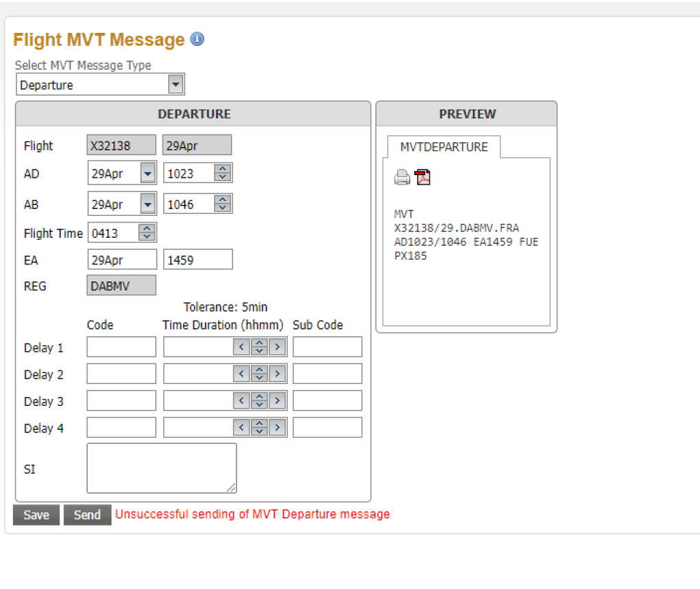Click the Delay 2 duration spinner
The height and width of the screenshot is (589, 700).
(x=259, y=374)
